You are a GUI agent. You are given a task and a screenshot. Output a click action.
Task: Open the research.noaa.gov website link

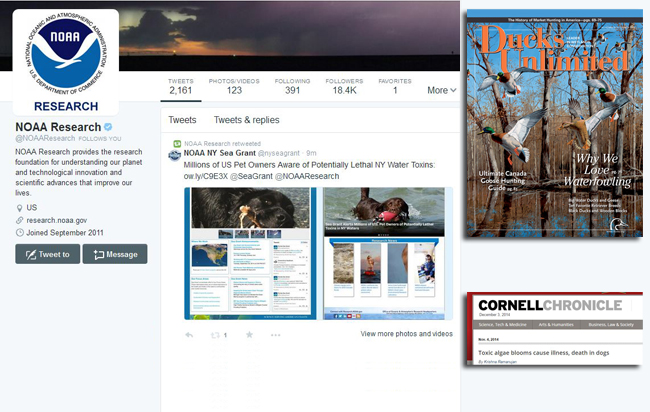tap(58, 220)
